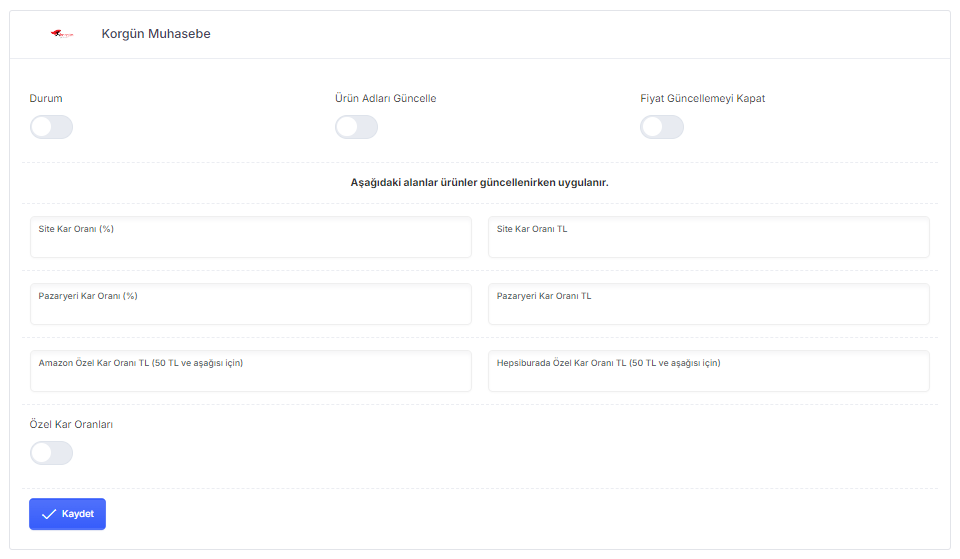The width and height of the screenshot is (960, 559).
Task: Click the Hepsiburada Özel Kar Oranı TL field
Action: 709,371
